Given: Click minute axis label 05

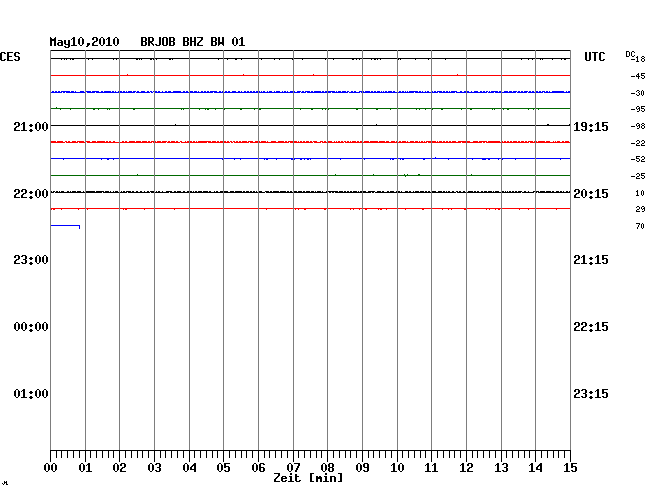Looking at the screenshot, I should point(223,468).
